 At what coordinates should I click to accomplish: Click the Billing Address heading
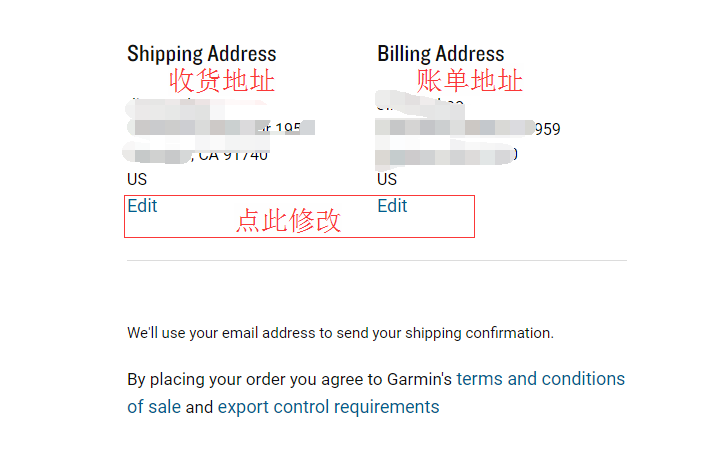pos(440,54)
